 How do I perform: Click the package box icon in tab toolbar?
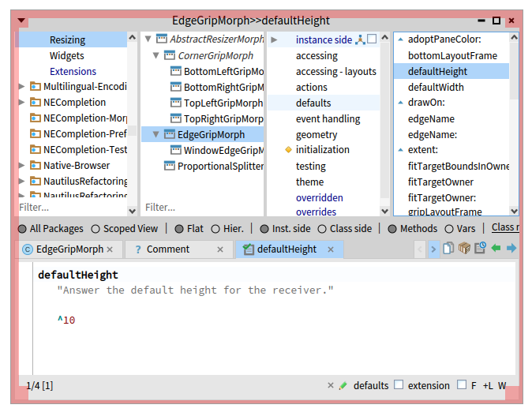pos(464,249)
